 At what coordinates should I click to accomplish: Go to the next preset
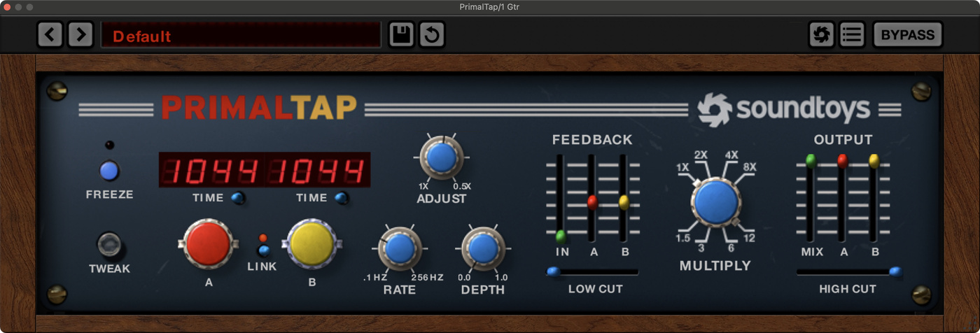coord(80,34)
